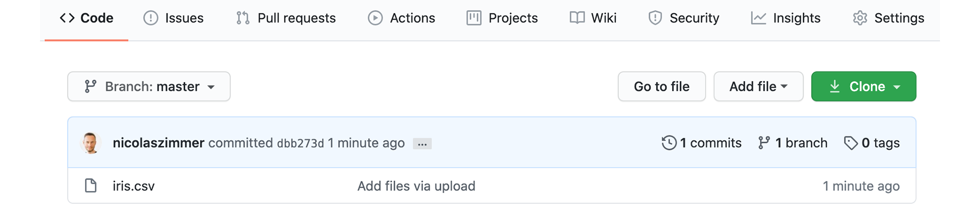Open the green Clone dropdown
Image resolution: width=980 pixels, height=215 pixels.
(x=863, y=86)
